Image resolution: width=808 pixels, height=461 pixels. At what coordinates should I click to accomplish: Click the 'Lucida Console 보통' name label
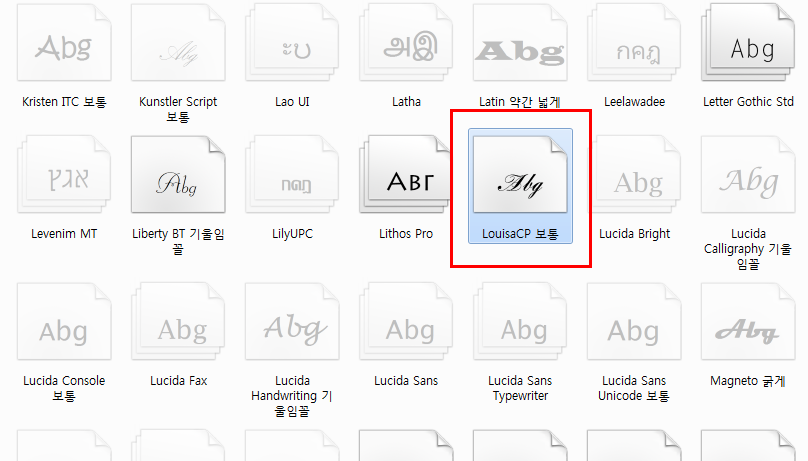(x=64, y=388)
